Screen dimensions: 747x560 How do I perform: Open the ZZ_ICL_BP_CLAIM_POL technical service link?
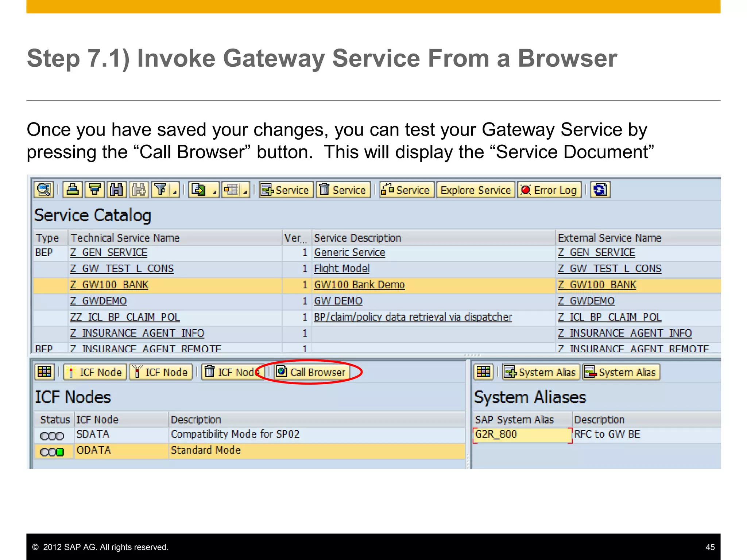[125, 317]
